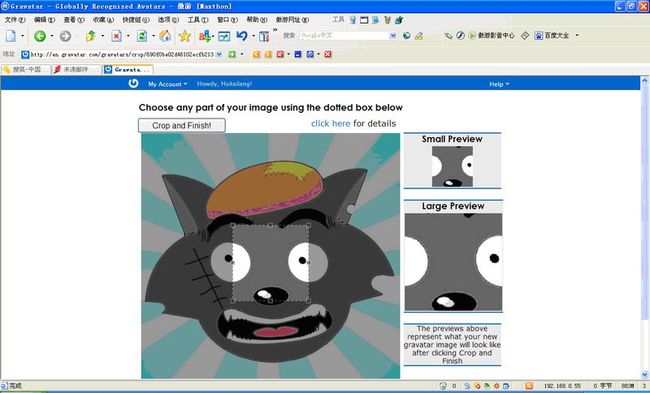This screenshot has height=393, width=650.
Task: Click the diamond-shaped icon in links toolbar
Action: (x=525, y=36)
